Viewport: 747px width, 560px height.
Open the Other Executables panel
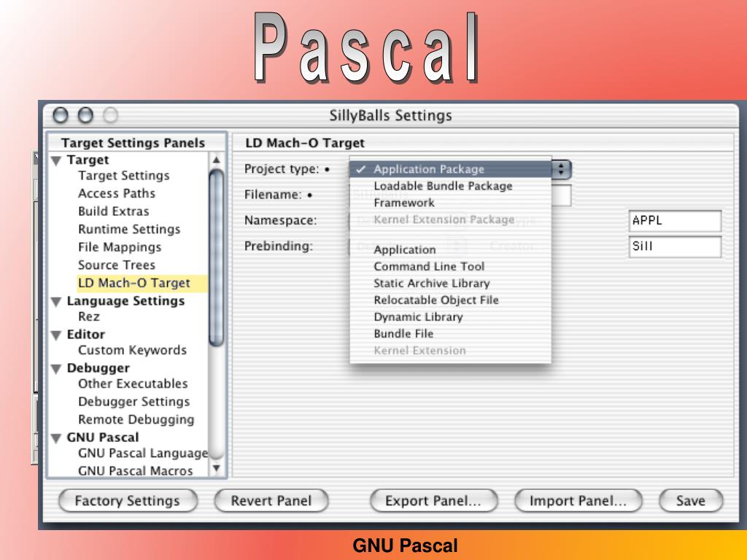pyautogui.click(x=133, y=384)
